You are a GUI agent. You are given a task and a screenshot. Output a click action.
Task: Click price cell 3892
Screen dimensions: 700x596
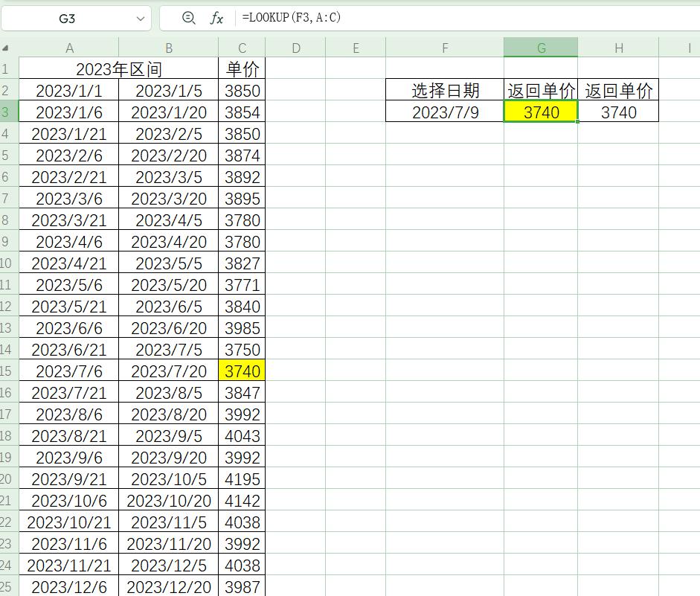point(242,176)
